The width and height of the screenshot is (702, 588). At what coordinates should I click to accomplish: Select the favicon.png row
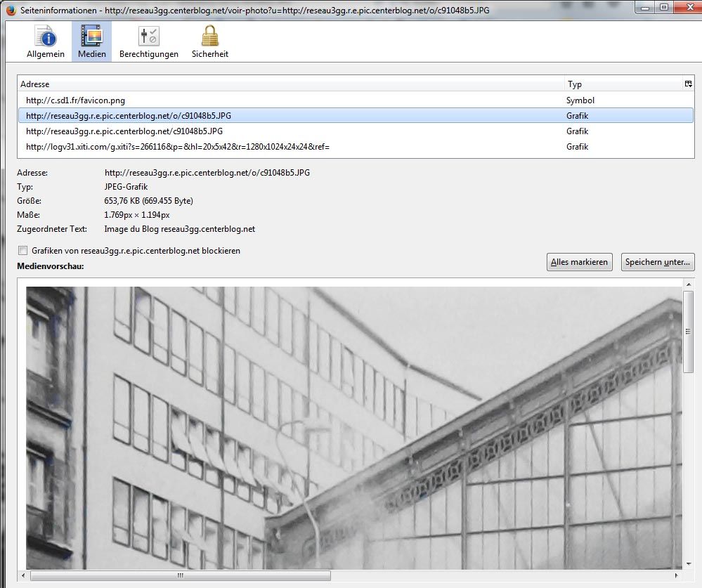(x=75, y=100)
